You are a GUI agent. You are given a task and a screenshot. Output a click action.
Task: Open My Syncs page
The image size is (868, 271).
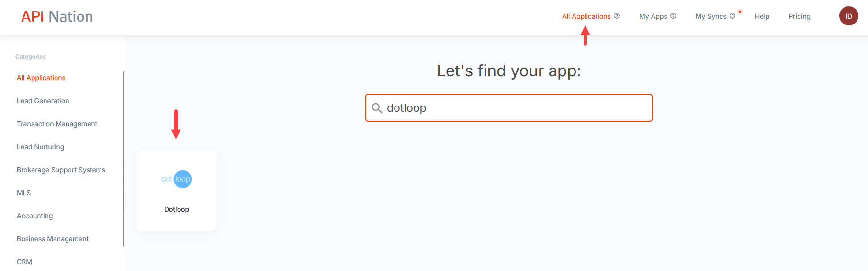pyautogui.click(x=711, y=16)
